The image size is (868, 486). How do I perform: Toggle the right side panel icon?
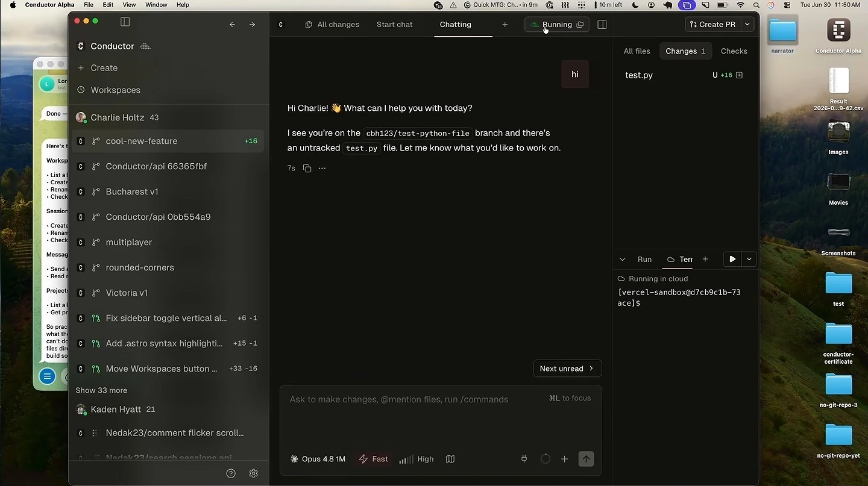[x=602, y=25]
